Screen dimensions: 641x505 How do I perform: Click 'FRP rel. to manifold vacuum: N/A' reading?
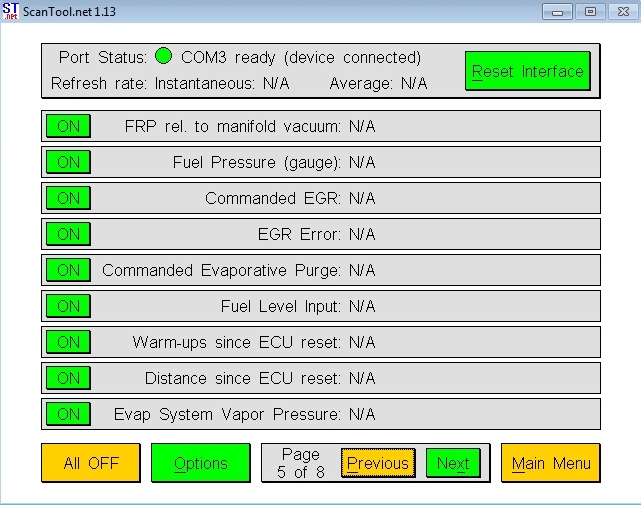click(x=250, y=126)
